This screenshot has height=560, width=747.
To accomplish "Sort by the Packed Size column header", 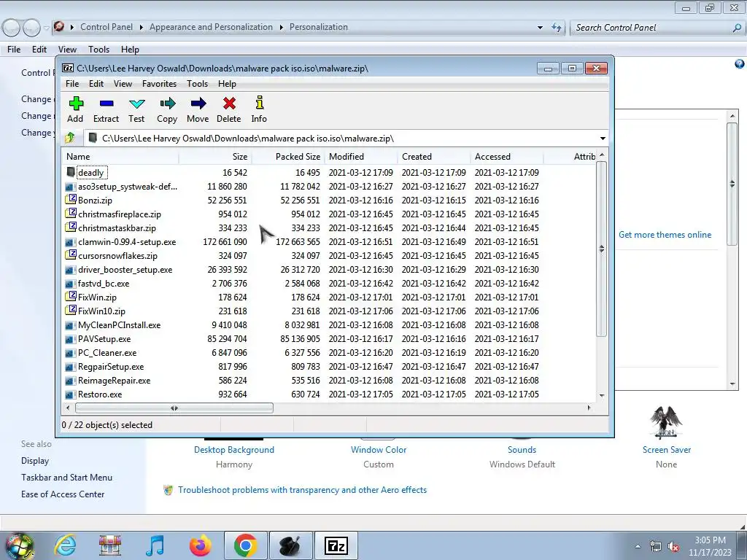I will tap(288, 157).
